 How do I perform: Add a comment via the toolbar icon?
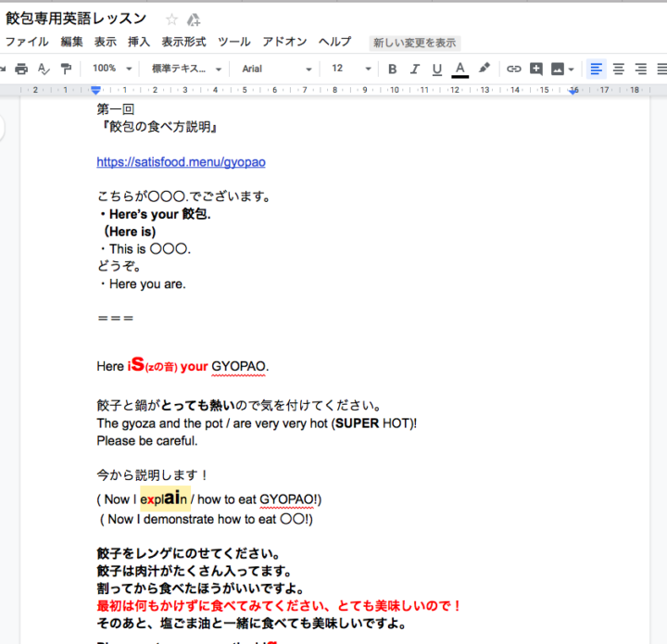(536, 69)
